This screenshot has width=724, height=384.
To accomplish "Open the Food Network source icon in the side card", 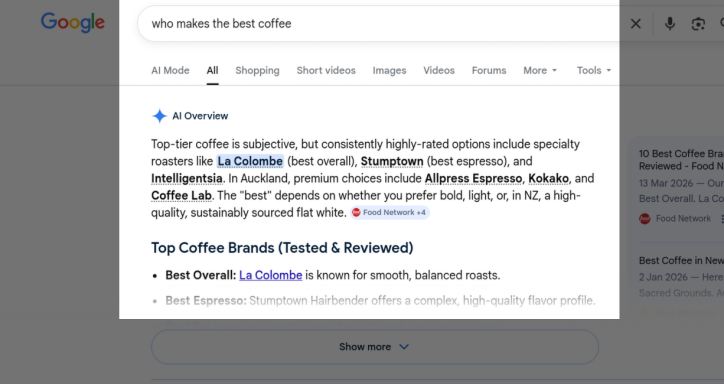I will tap(645, 219).
